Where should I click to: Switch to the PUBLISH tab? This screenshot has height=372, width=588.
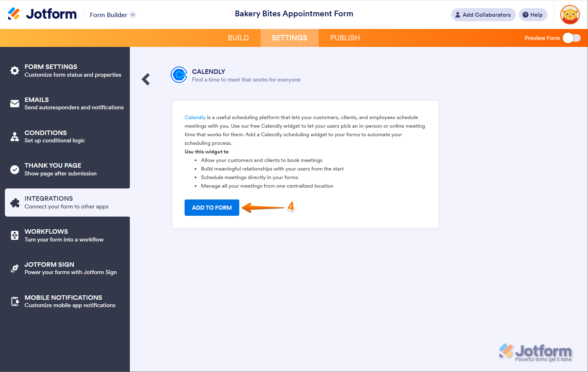345,38
